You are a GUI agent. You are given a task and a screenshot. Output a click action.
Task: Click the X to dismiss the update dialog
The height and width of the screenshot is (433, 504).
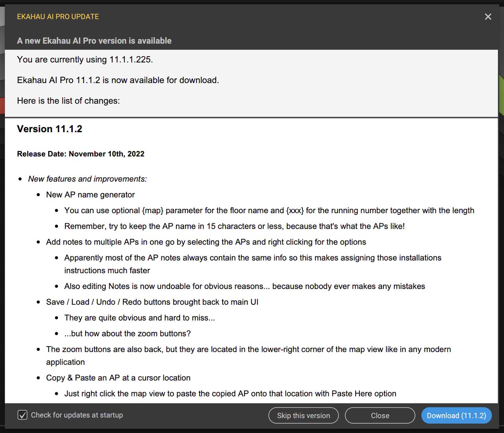coord(488,17)
